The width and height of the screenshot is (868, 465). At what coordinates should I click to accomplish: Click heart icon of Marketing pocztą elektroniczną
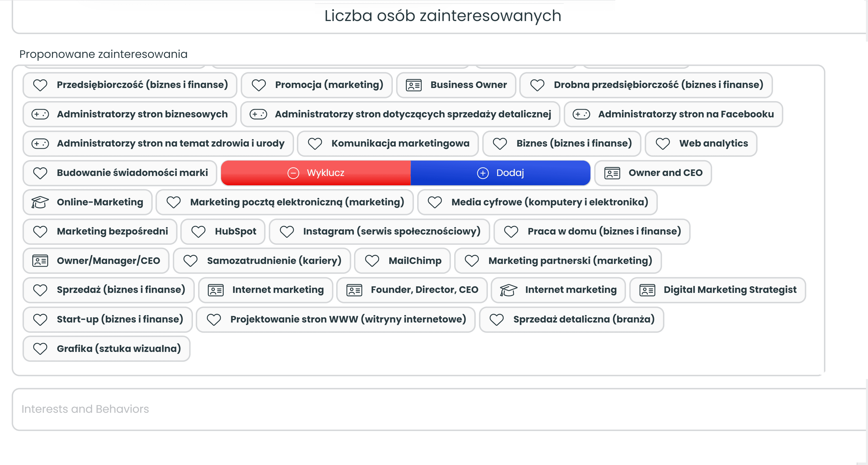(174, 202)
